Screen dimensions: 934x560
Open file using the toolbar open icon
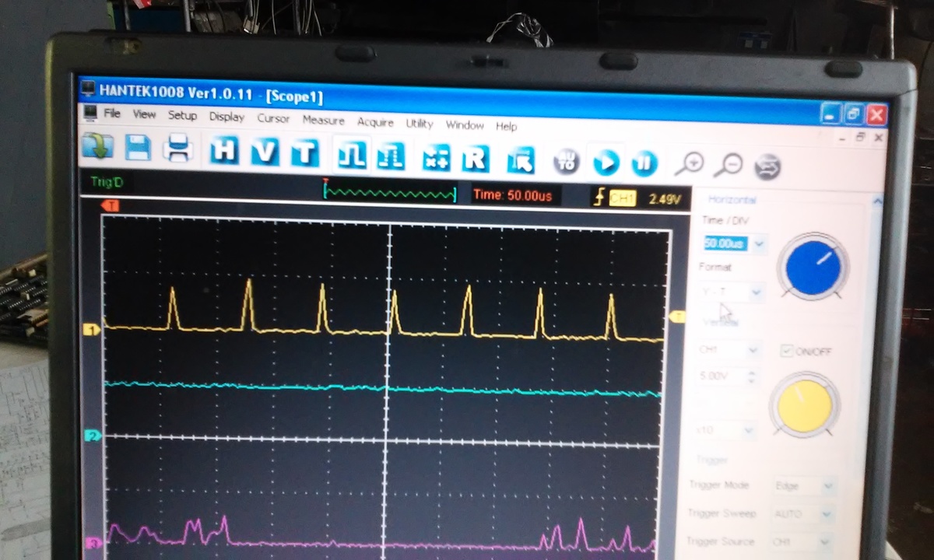pyautogui.click(x=98, y=145)
